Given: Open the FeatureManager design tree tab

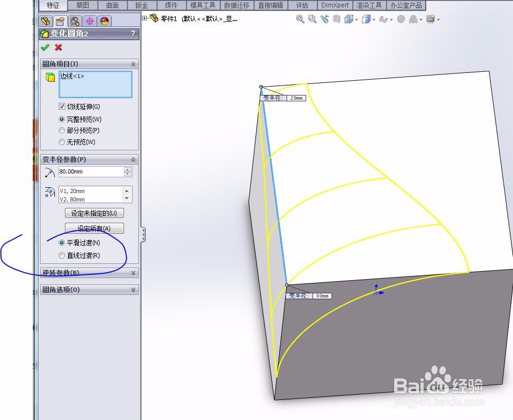Looking at the screenshot, I should point(45,21).
